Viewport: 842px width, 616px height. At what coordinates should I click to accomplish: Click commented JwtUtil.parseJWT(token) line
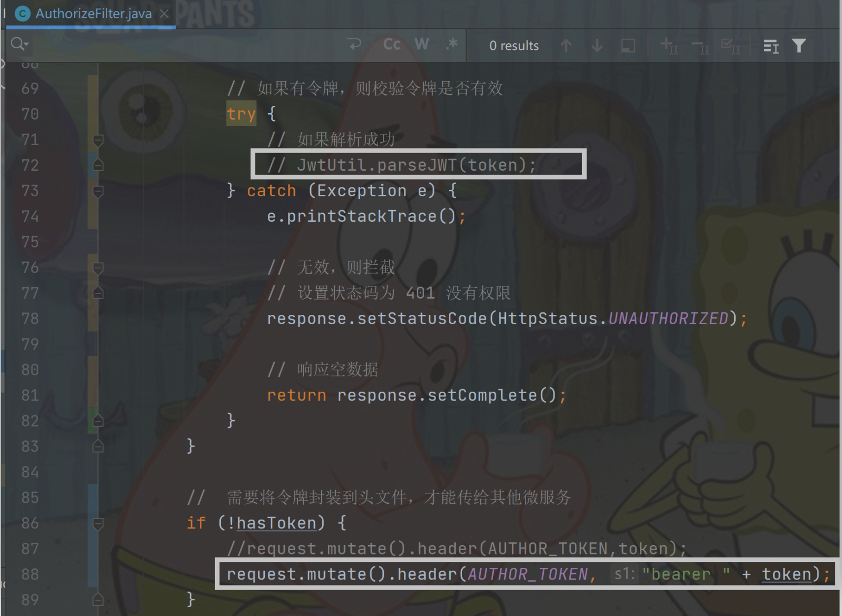(401, 165)
